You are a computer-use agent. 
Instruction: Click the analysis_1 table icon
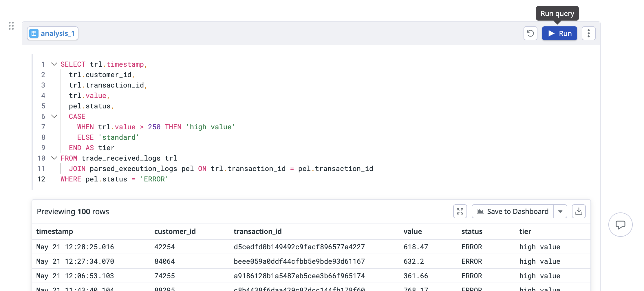[34, 33]
